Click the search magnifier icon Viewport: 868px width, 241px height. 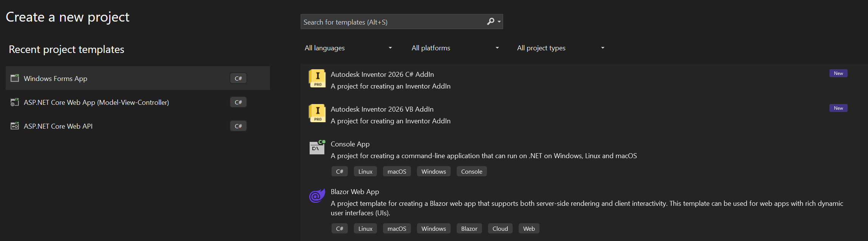(491, 22)
